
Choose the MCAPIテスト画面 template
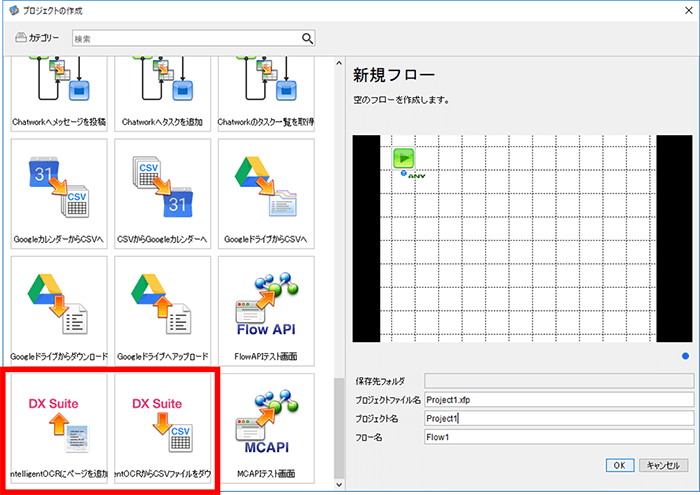[x=266, y=428]
